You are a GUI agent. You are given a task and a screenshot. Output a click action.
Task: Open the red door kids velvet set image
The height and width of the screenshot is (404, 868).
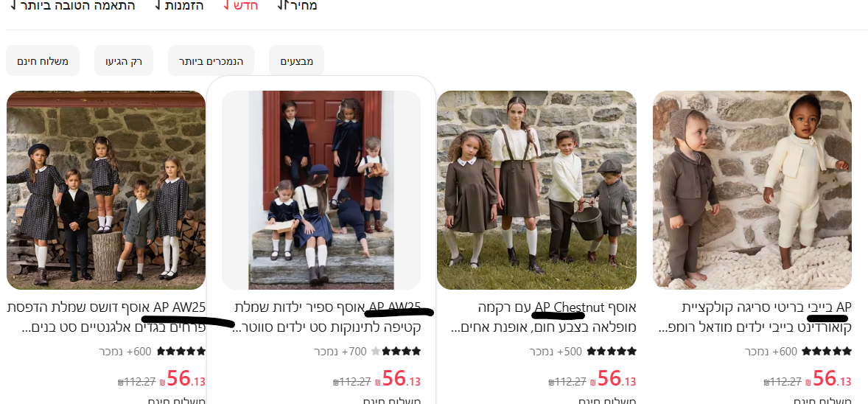321,190
